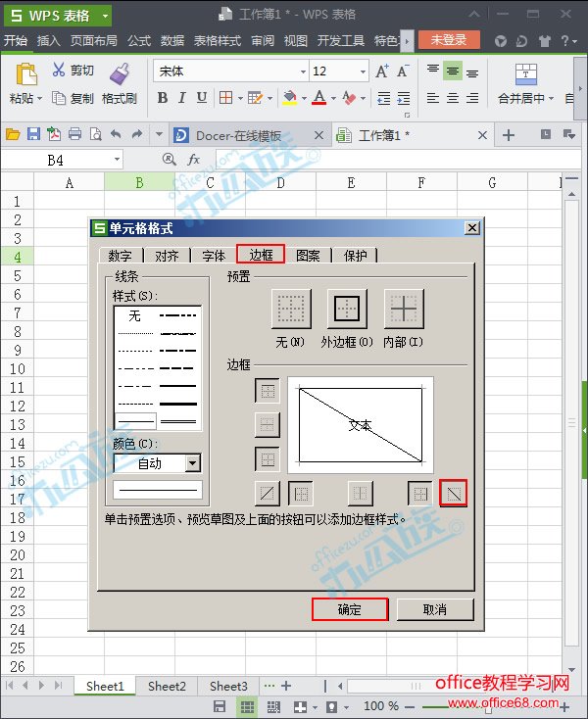Image resolution: width=588 pixels, height=719 pixels.
Task: Toggle Bold formatting
Action: [x=163, y=98]
